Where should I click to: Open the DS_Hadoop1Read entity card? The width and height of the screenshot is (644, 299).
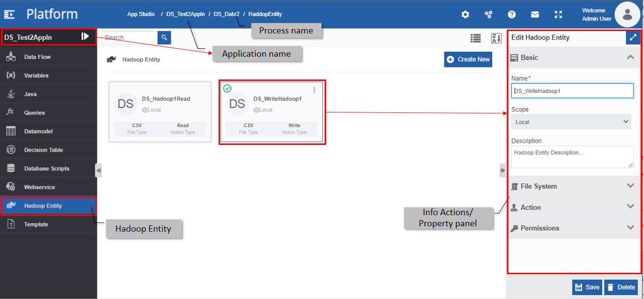[x=160, y=111]
